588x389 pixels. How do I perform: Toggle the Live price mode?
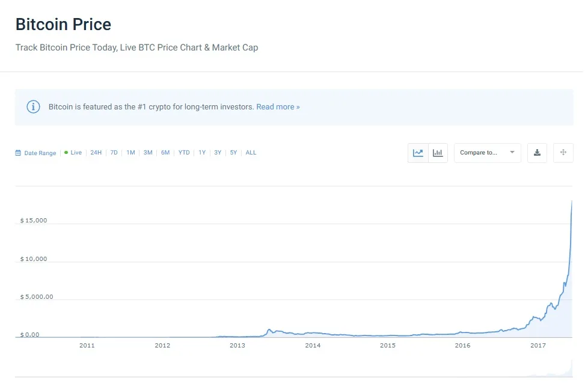(x=73, y=153)
